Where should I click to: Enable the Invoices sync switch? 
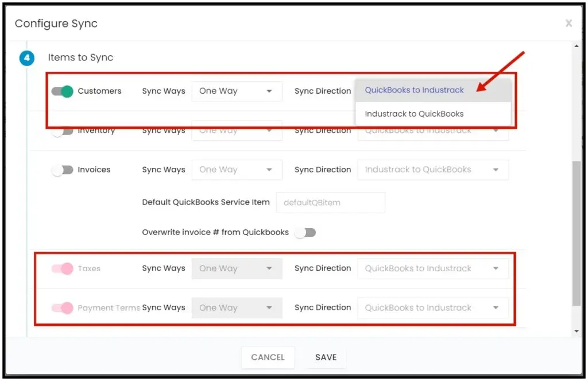click(x=62, y=170)
